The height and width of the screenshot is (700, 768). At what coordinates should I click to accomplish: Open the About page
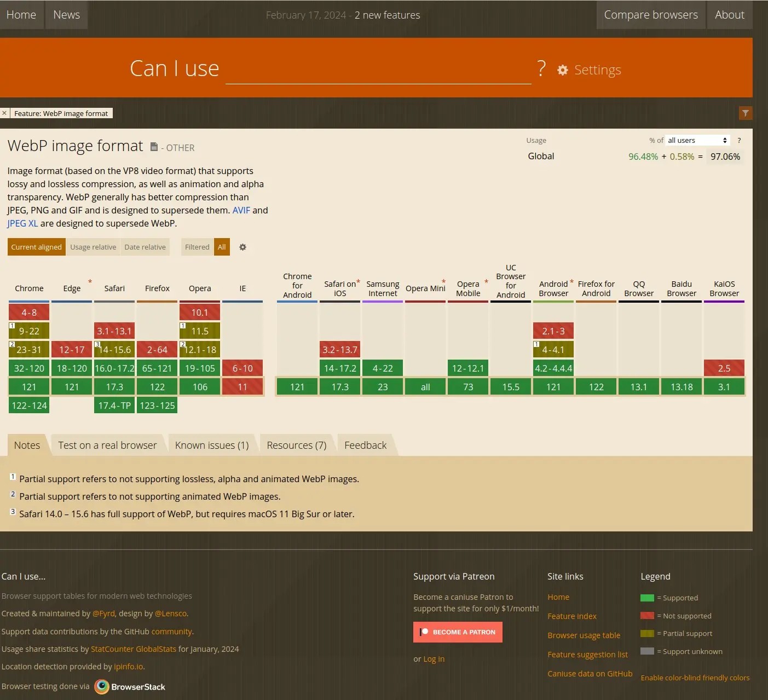click(730, 15)
